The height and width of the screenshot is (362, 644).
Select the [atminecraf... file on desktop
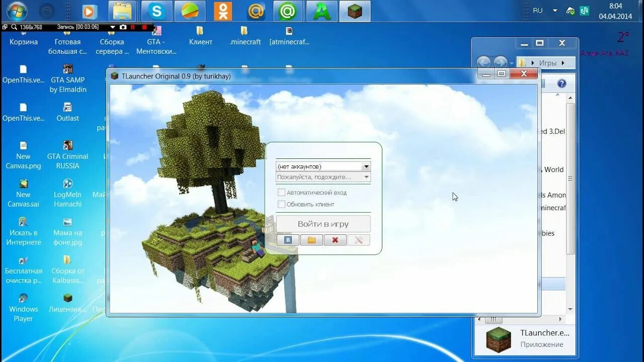(x=289, y=36)
